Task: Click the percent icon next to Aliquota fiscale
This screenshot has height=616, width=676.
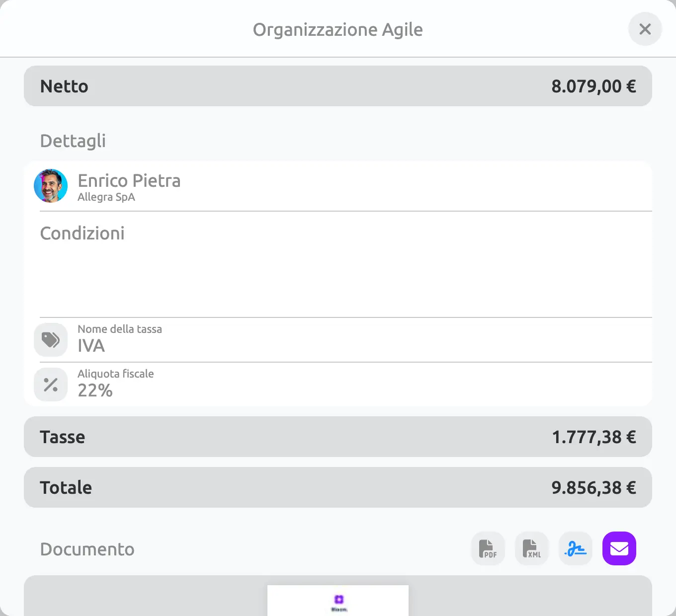Action: tap(51, 385)
